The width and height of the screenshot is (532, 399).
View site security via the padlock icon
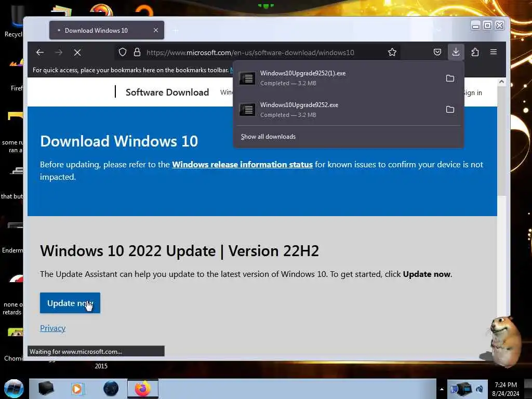coord(137,52)
